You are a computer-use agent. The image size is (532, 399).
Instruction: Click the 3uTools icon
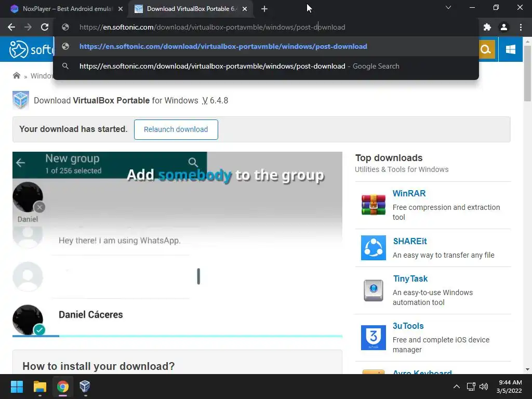[x=373, y=338]
